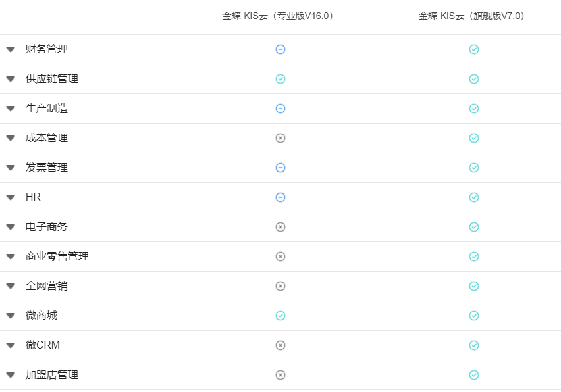This screenshot has width=561, height=392.
Task: Click the X icon for 成本管理 in 专业版 column
Action: [x=280, y=138]
